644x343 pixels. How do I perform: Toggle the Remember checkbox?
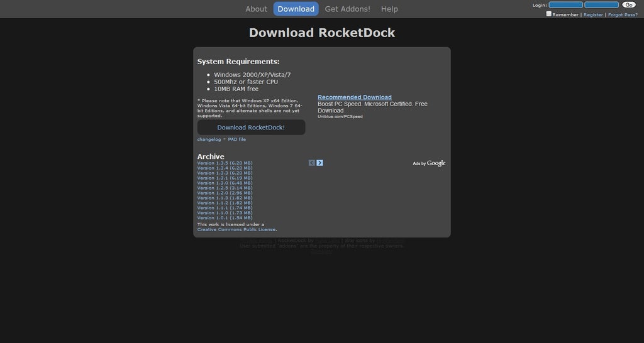(548, 14)
